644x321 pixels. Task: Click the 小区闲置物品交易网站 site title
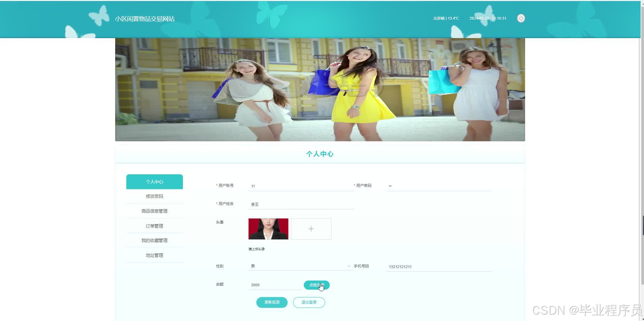pos(145,19)
